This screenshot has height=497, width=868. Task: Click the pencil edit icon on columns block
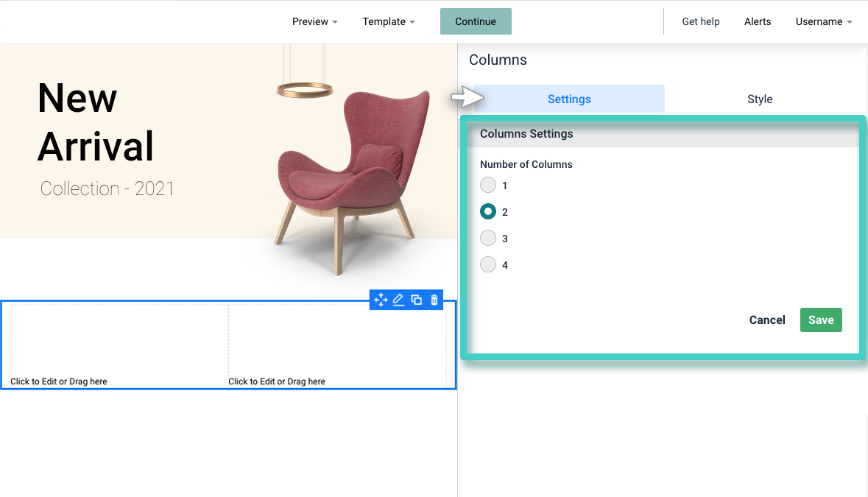(398, 300)
